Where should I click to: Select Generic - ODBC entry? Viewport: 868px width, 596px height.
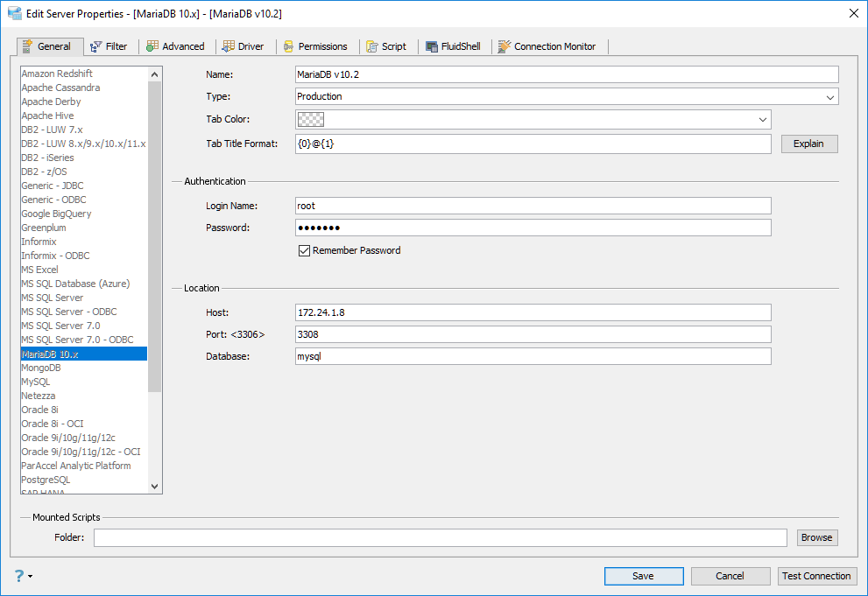coord(84,200)
